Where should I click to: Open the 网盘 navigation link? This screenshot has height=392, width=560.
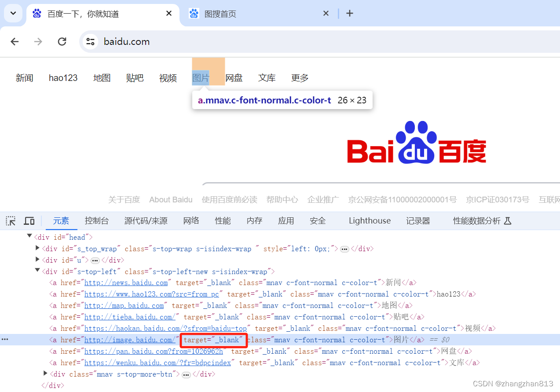coord(234,78)
